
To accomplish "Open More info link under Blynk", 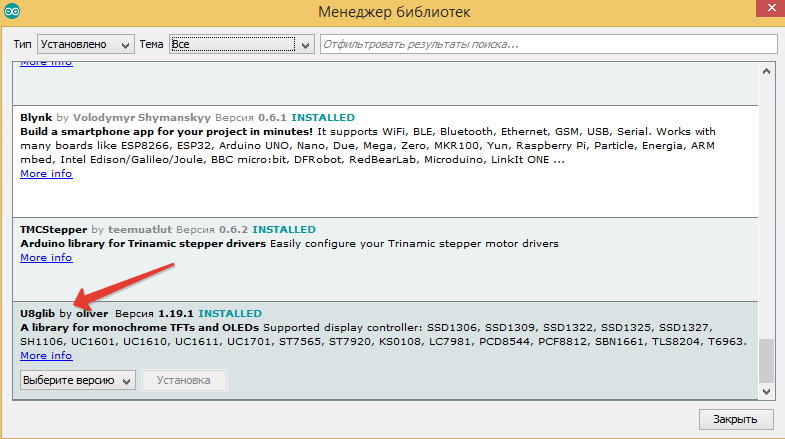I will (x=46, y=173).
